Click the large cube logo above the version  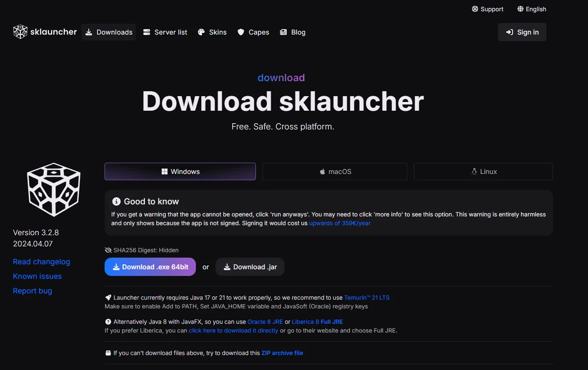tap(54, 189)
